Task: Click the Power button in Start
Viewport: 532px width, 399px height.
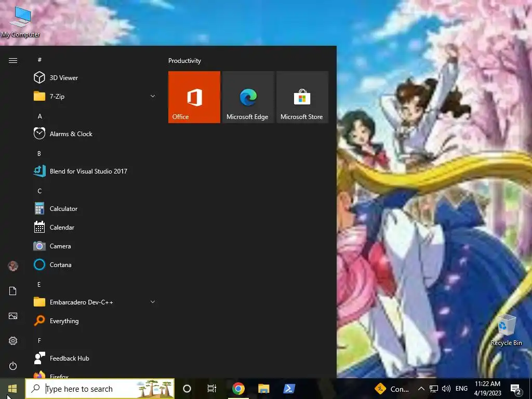Action: point(13,366)
